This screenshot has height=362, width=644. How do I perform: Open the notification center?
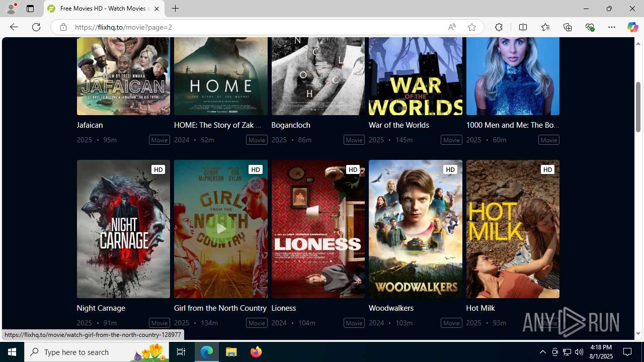(x=628, y=352)
